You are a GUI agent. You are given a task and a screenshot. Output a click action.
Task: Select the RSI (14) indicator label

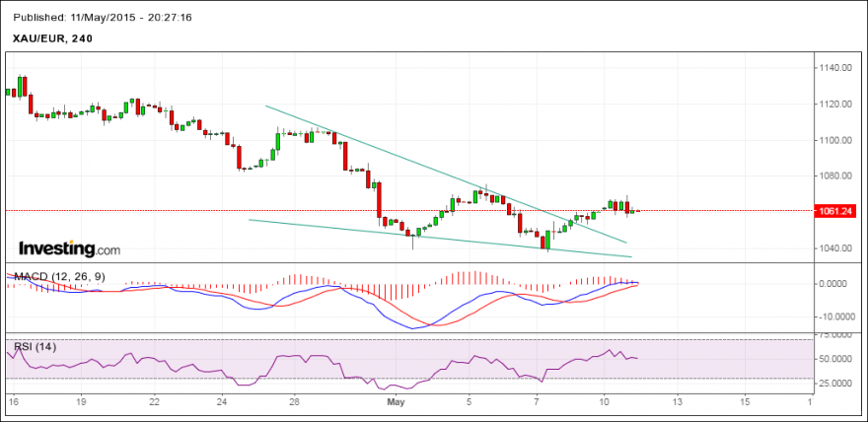tap(35, 347)
